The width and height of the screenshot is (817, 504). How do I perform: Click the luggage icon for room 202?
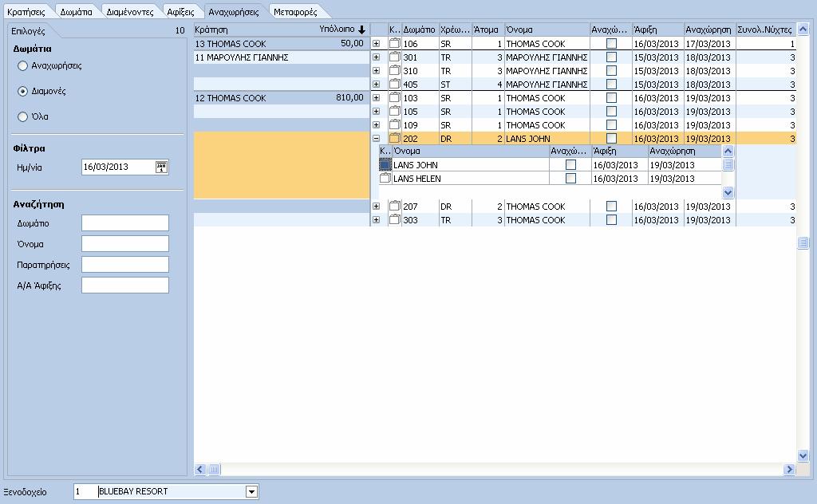coord(395,138)
